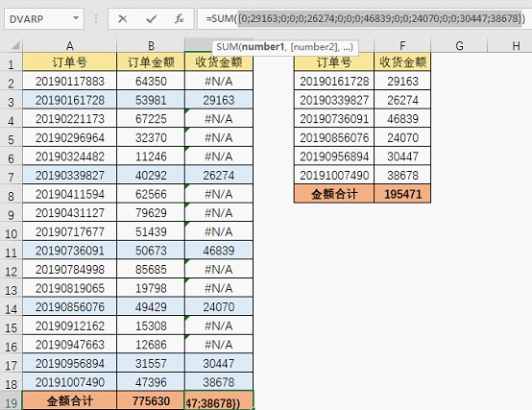Click in the formula bar SUM formula
The image size is (532, 410).
(365, 18)
